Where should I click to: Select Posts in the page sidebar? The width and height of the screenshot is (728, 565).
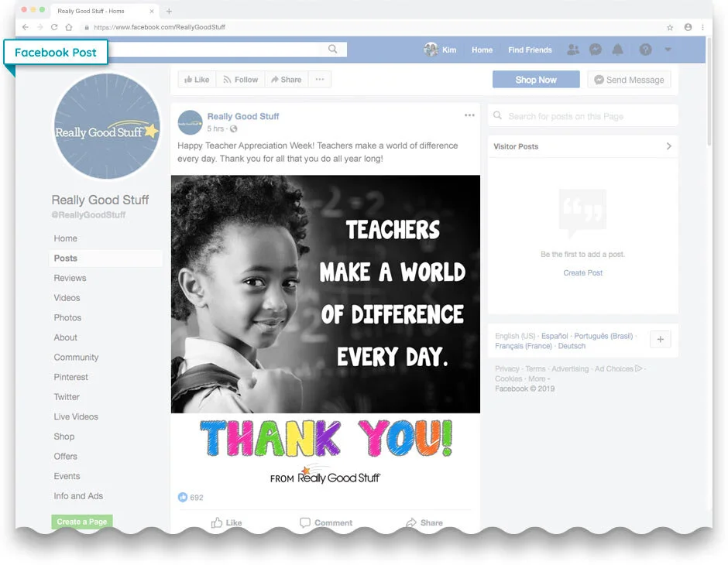pos(105,259)
